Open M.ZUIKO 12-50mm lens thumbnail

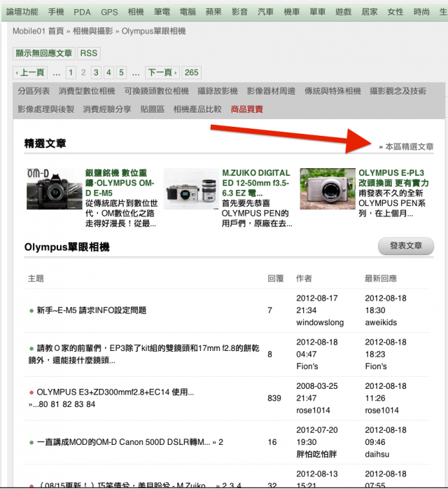[x=191, y=189]
